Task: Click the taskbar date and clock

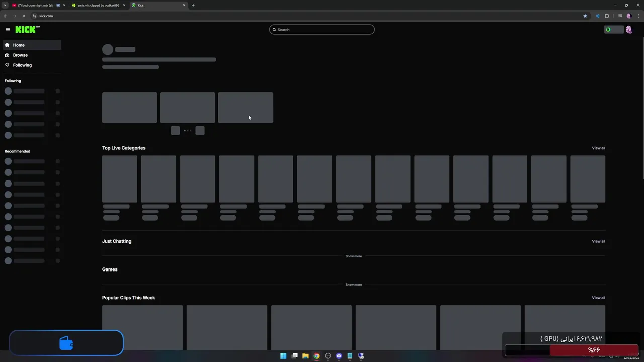Action: pos(631,356)
